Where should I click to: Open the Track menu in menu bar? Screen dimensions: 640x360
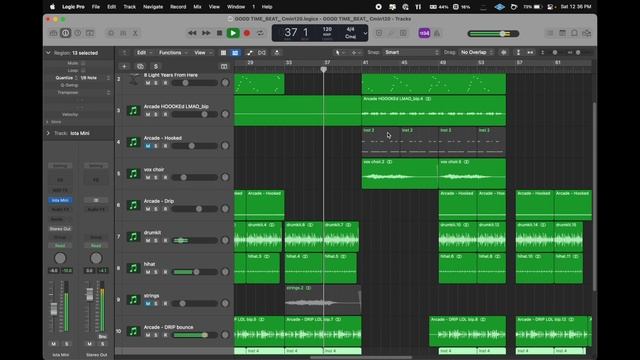[x=129, y=7]
